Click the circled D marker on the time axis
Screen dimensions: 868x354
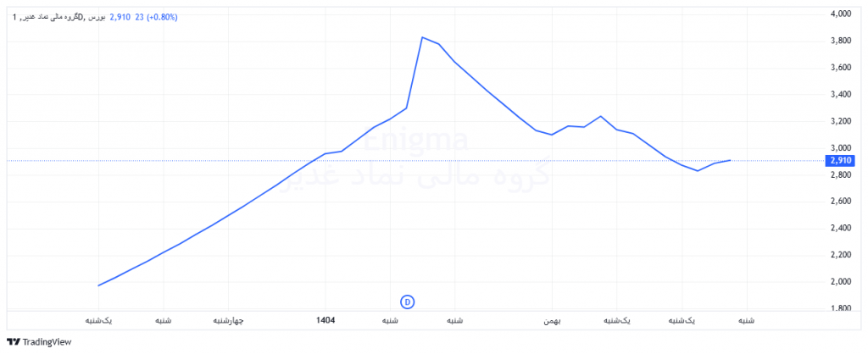pos(407,301)
